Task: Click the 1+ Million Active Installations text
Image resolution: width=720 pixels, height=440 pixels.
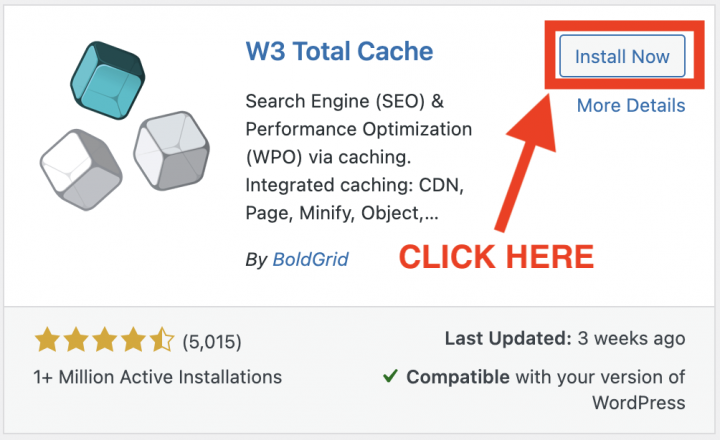Action: [158, 377]
